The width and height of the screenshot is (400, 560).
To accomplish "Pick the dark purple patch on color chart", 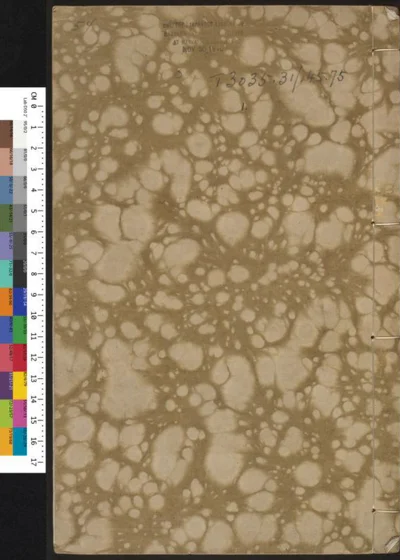I will (x=6, y=386).
